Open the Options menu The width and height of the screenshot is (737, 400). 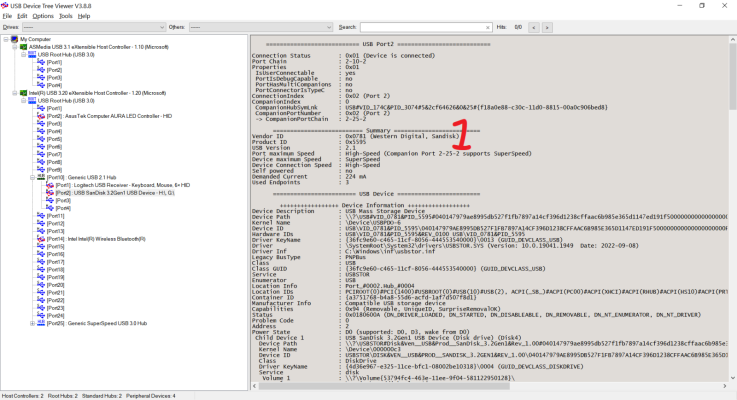click(43, 16)
